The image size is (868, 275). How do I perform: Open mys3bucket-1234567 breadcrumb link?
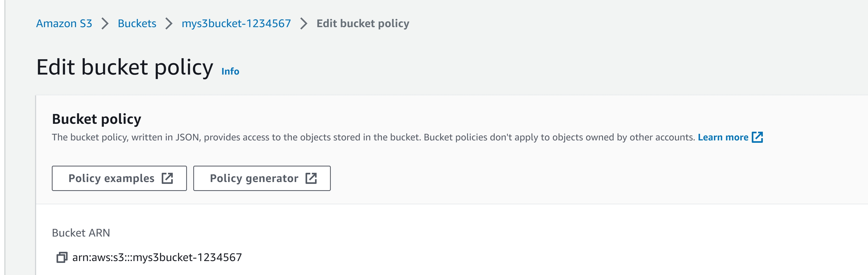(x=236, y=24)
